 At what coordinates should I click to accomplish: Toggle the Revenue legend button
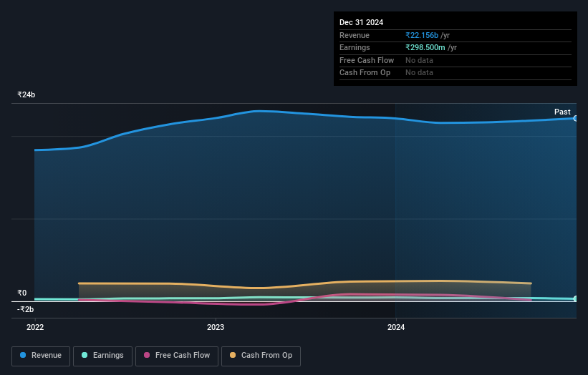tap(41, 356)
